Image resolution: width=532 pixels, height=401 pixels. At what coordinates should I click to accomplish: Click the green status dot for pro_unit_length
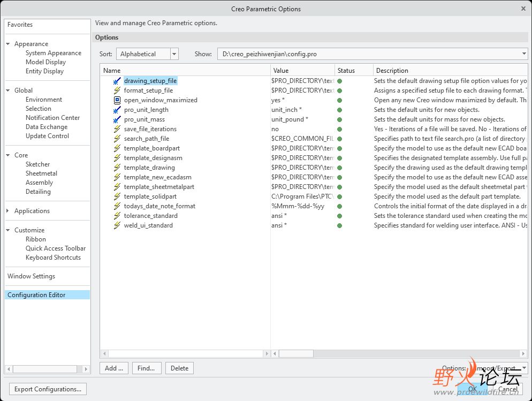click(339, 110)
